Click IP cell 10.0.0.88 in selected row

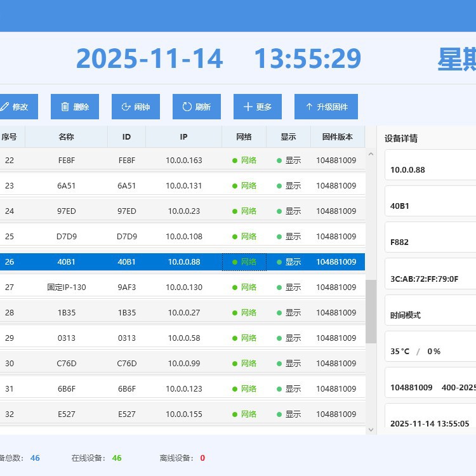(x=184, y=261)
